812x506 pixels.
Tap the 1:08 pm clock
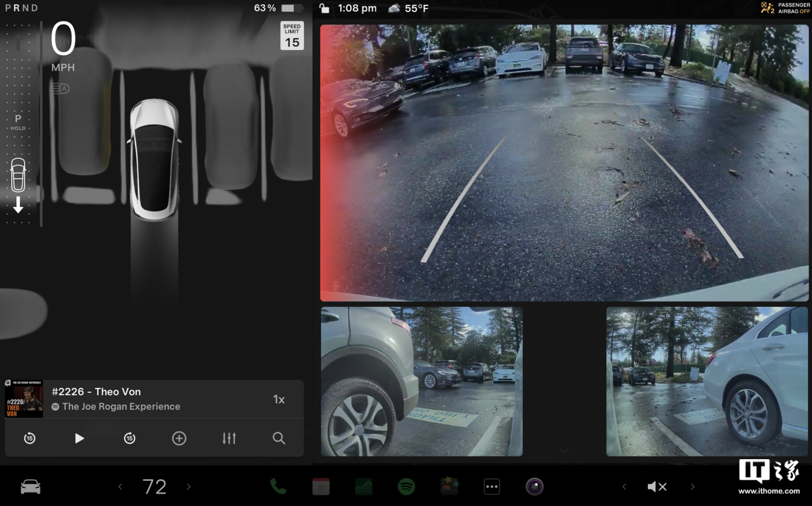(x=358, y=8)
